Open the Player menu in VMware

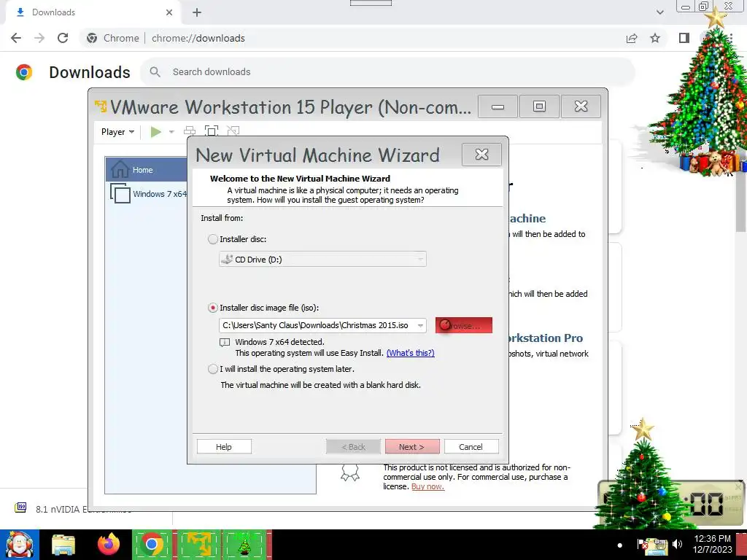point(117,132)
